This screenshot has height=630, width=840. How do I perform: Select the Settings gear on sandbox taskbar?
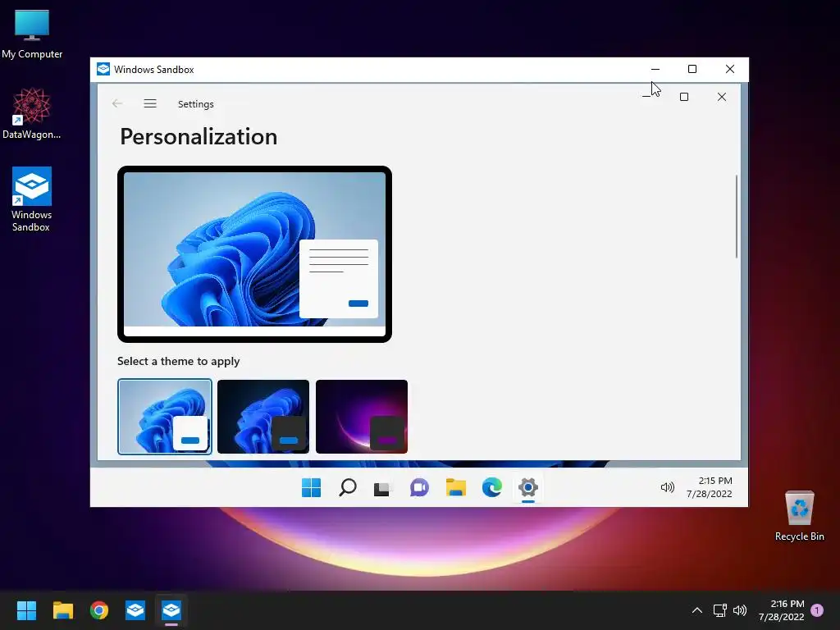click(527, 488)
